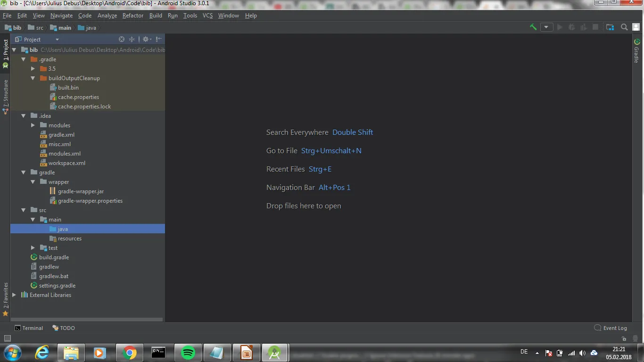Hide the Project panel with the hide icon

pos(159,40)
